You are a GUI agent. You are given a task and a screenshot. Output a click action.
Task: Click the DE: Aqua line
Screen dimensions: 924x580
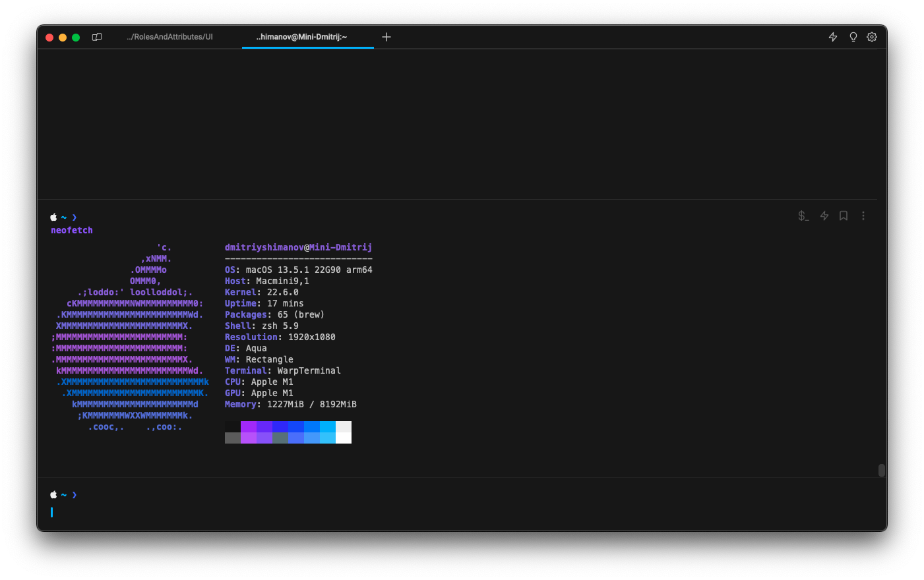246,348
